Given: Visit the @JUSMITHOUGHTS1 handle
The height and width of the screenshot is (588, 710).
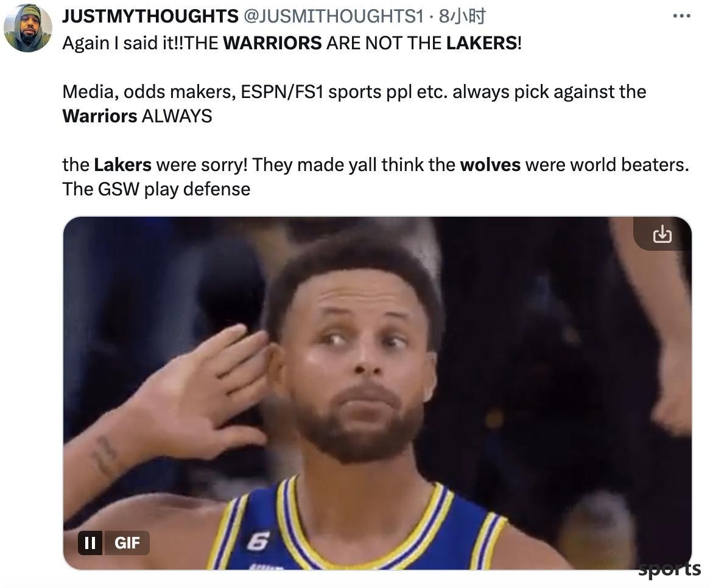Looking at the screenshot, I should [333, 16].
